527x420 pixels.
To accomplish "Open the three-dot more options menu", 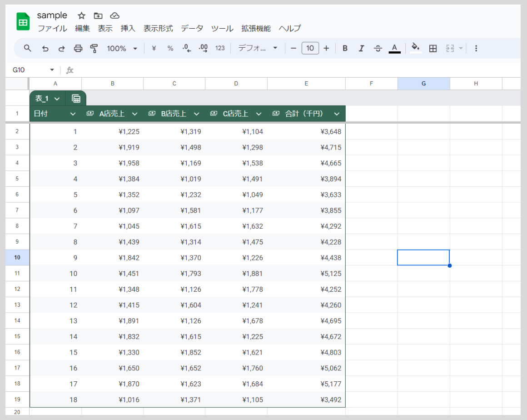I will pyautogui.click(x=476, y=49).
